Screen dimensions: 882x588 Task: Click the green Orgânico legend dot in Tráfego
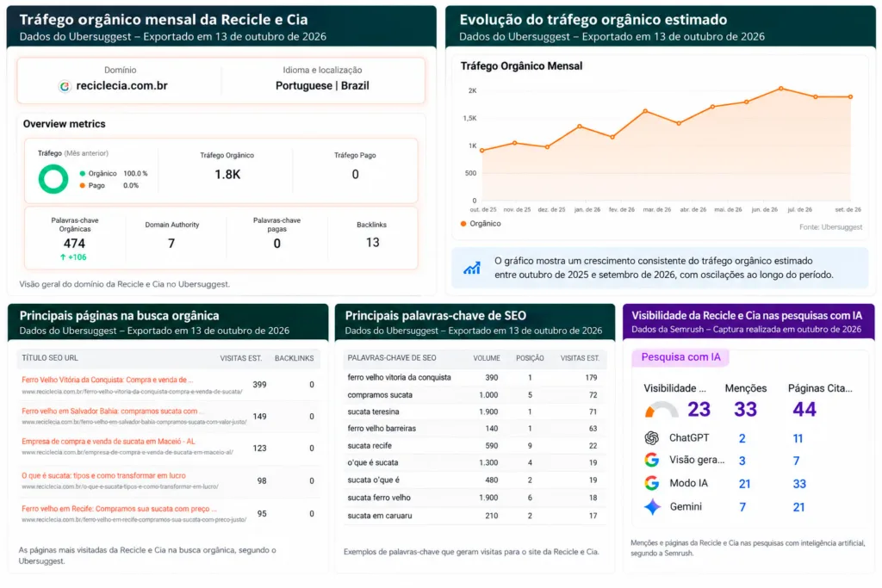82,173
